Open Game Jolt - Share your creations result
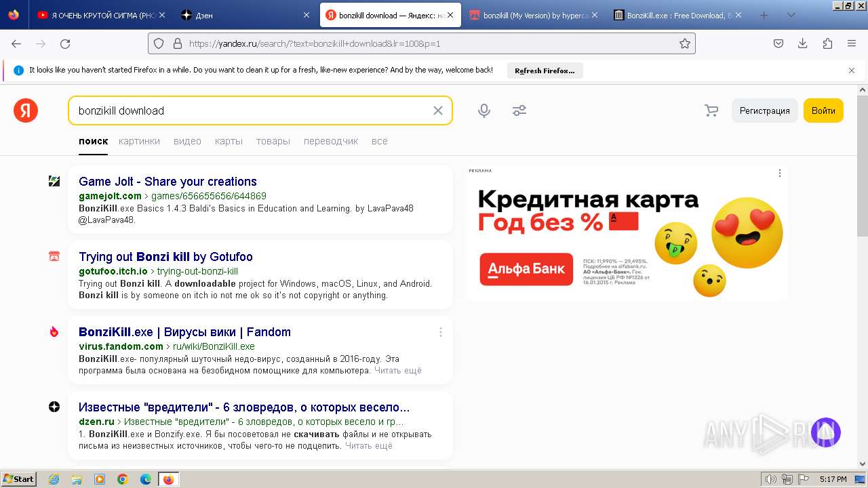 [x=167, y=182]
